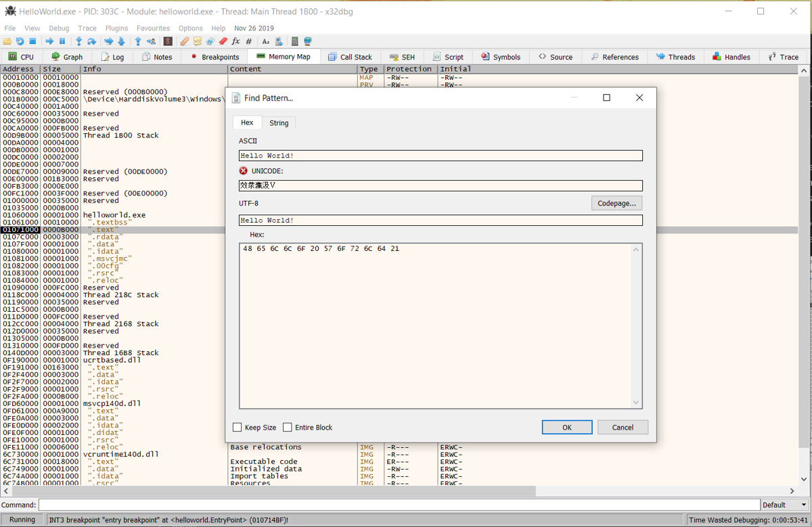Select the helloworld.exe memory row

(x=114, y=215)
